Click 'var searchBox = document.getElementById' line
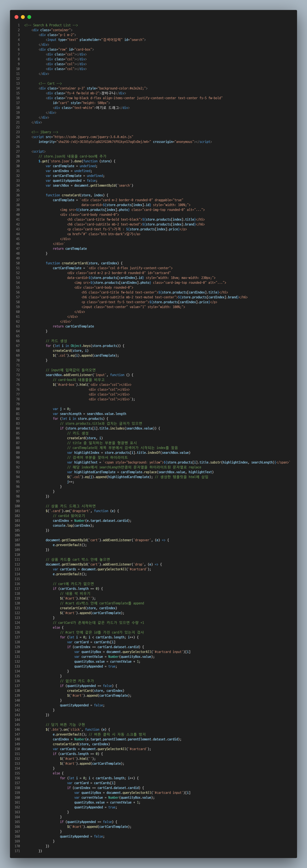Image resolution: width=307 pixels, height=868 pixels. click(89, 185)
